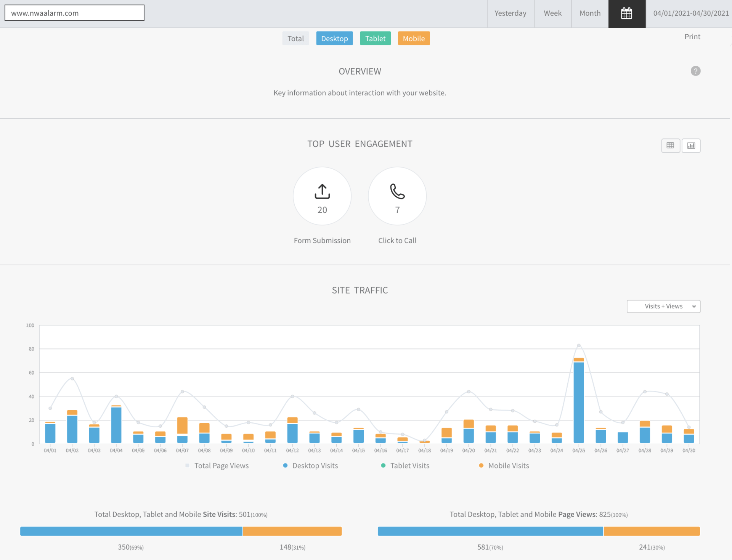
Task: Click the 04/25 desktop visits bar
Action: coord(578,402)
